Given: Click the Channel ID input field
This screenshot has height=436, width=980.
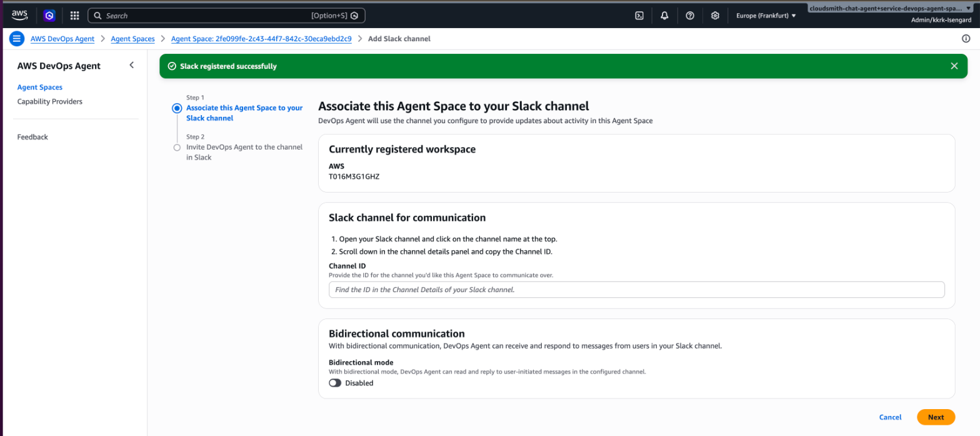Looking at the screenshot, I should point(636,290).
